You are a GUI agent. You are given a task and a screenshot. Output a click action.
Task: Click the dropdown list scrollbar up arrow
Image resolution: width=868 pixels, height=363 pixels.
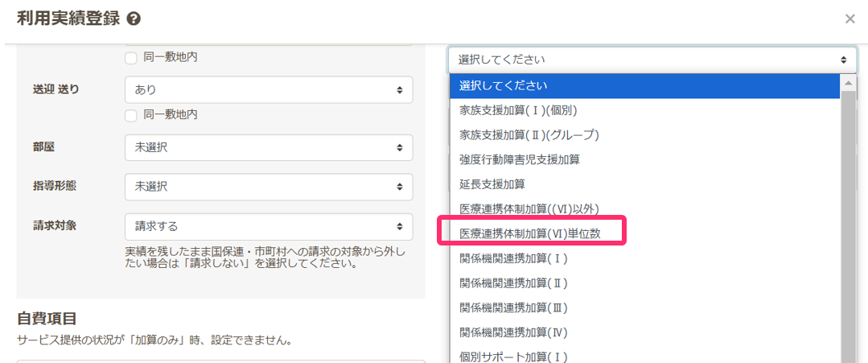click(849, 83)
